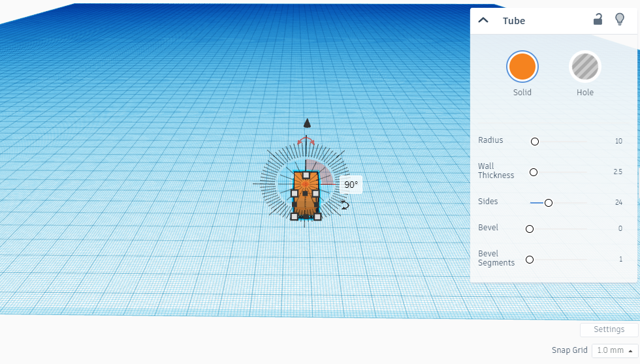Click the bottom-left white corner handle

[295, 217]
